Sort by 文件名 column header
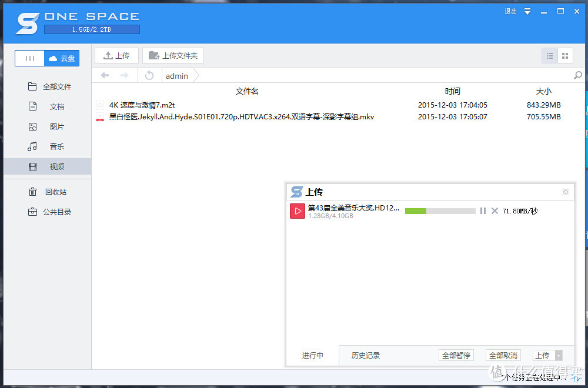The width and height of the screenshot is (588, 388). click(247, 91)
